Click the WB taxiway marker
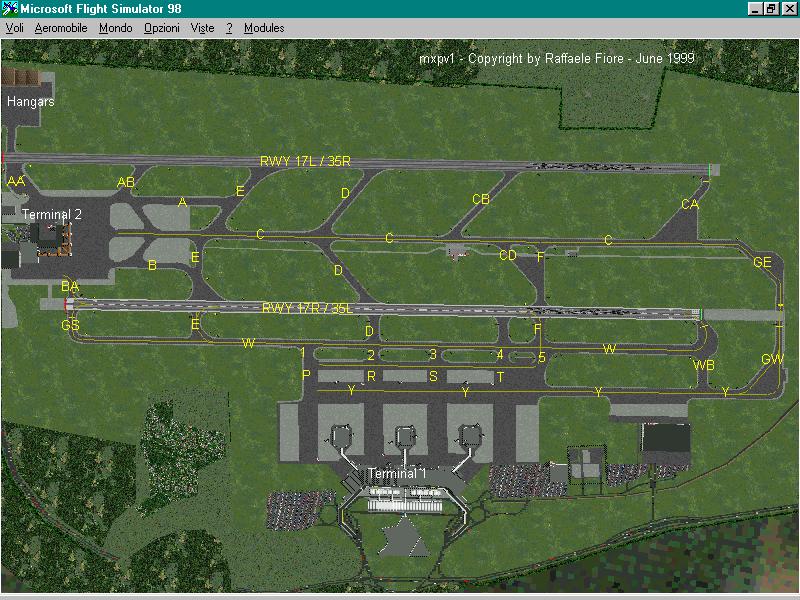Screen dimensions: 800x600 [x=704, y=365]
